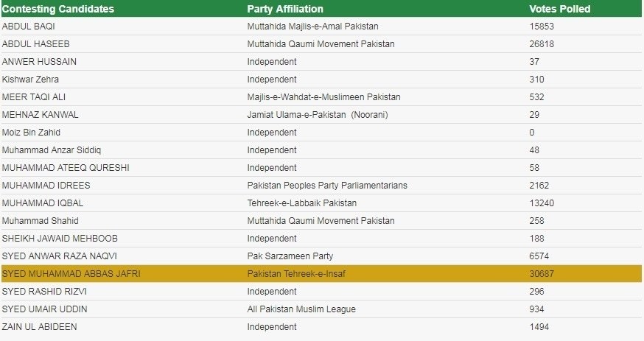Click the Party Affiliation column header
The width and height of the screenshot is (644, 341).
[x=285, y=9]
